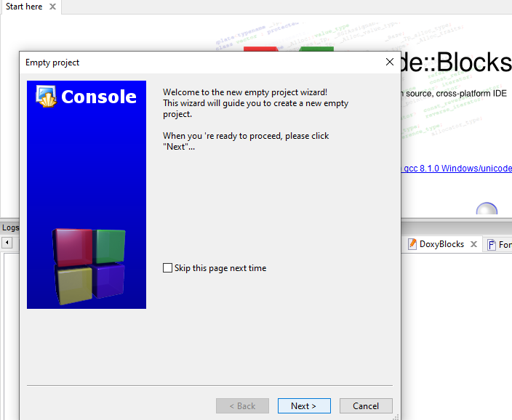512x420 pixels.
Task: Click the dialog's bottom-right resize grip
Action: 396,416
